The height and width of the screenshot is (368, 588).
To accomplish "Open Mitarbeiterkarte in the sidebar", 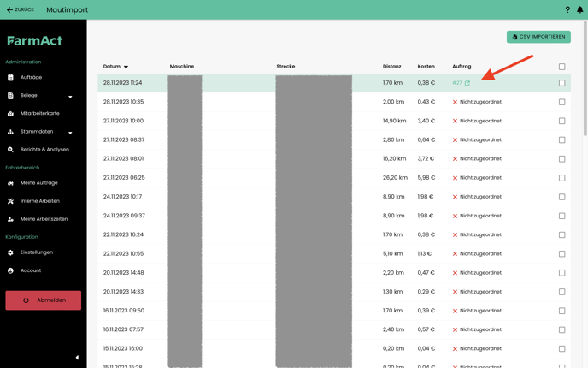I will pyautogui.click(x=40, y=114).
